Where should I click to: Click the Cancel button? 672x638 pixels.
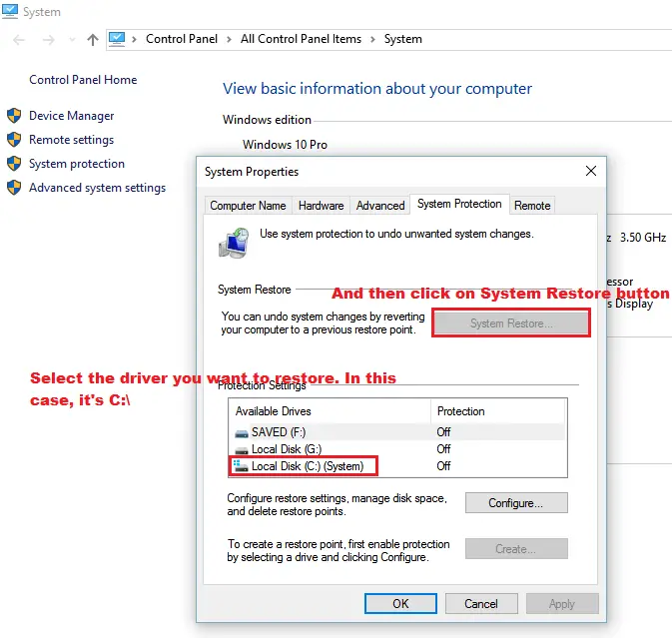coord(481,604)
